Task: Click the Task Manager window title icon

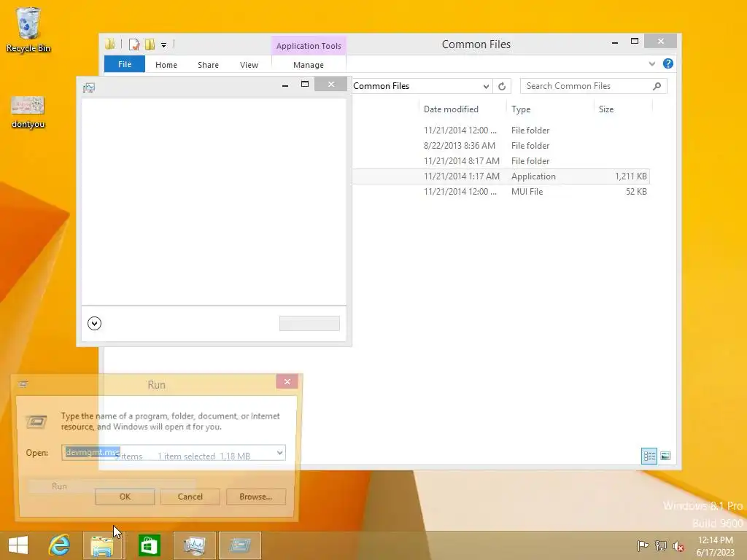Action: [x=89, y=87]
